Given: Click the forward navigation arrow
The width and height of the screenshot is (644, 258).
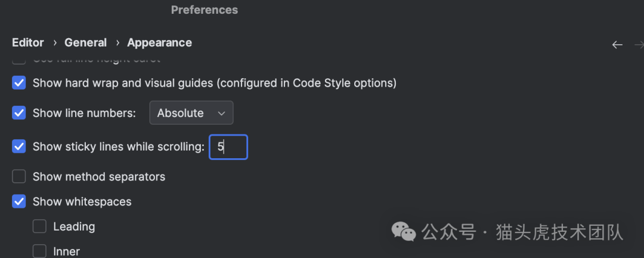Looking at the screenshot, I should click(x=639, y=45).
